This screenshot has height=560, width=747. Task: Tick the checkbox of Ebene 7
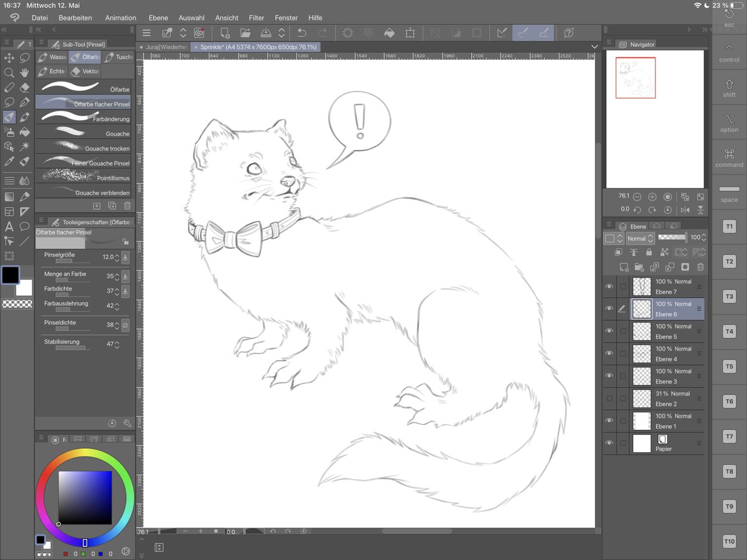[623, 287]
